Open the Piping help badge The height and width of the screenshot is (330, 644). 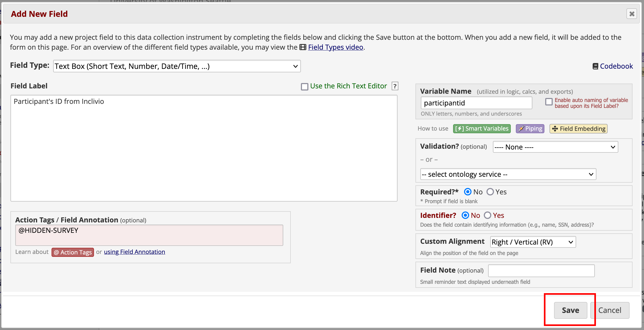pos(530,129)
